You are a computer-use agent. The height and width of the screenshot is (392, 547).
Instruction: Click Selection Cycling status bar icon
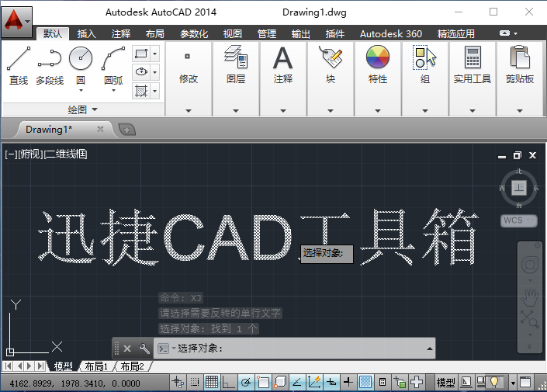tap(400, 383)
